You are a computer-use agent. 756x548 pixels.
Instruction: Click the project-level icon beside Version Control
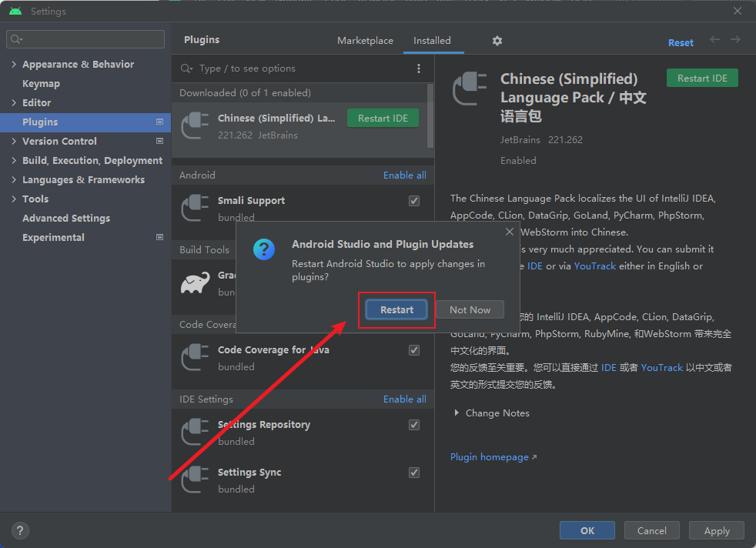point(159,141)
